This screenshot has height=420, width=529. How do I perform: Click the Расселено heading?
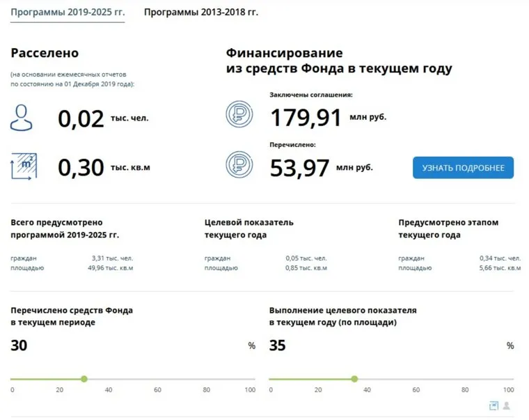[45, 53]
